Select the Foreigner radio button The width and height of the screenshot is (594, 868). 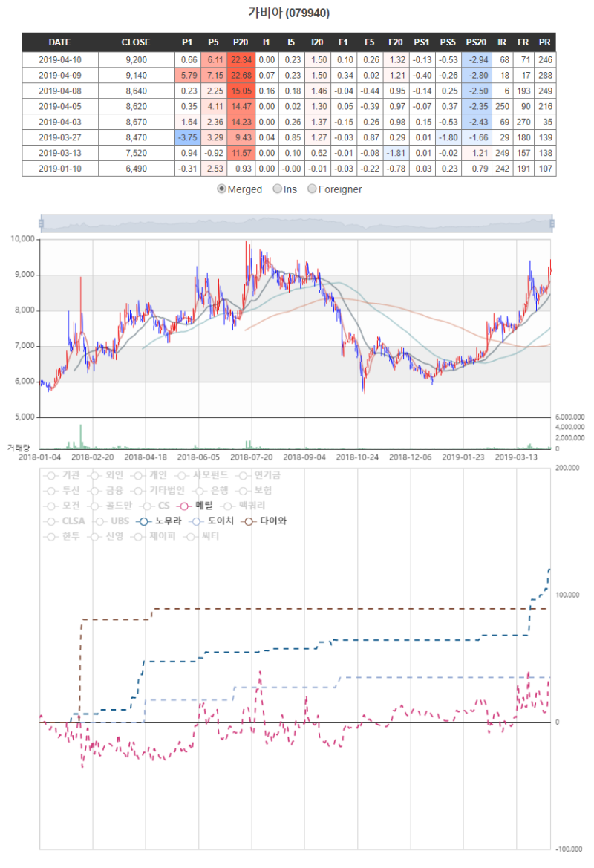(x=313, y=189)
